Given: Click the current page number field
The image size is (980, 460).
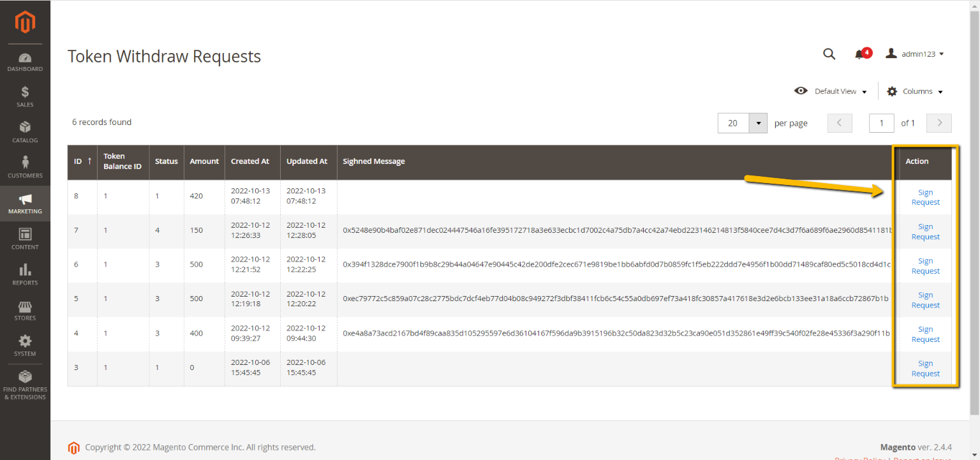Looking at the screenshot, I should pos(881,123).
